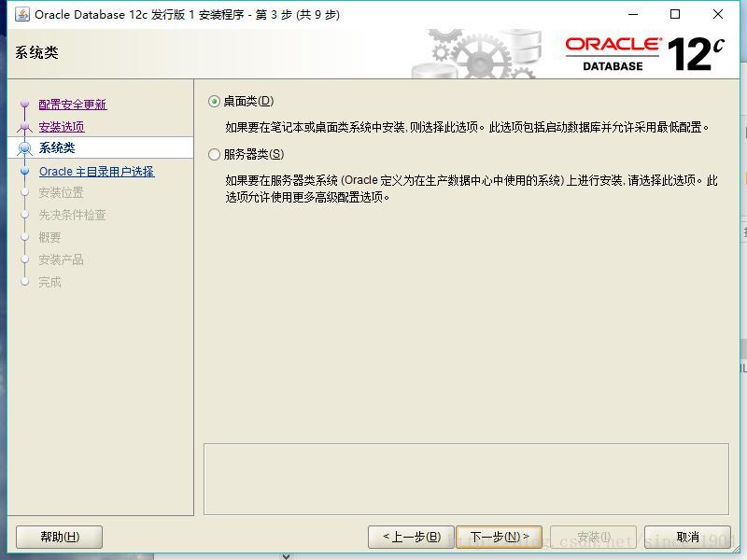Click the desktop class description text

point(468,127)
